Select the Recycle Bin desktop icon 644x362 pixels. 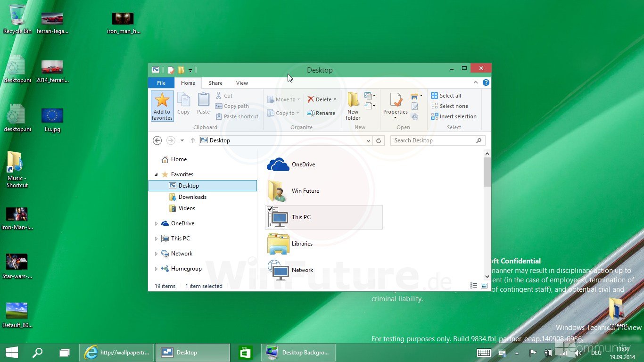pos(17,20)
